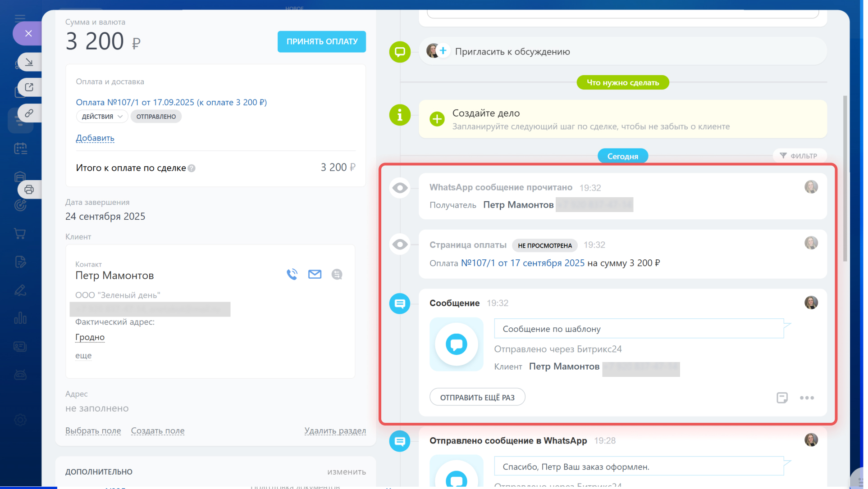Click Удалить раздел link
This screenshot has height=489, width=868.
click(x=335, y=431)
